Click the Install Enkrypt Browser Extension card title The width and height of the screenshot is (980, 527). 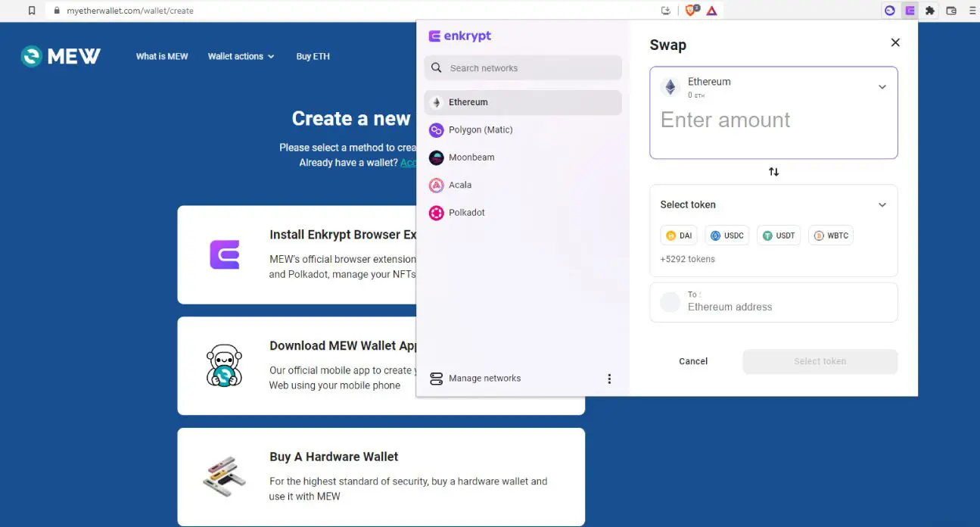[x=343, y=235]
